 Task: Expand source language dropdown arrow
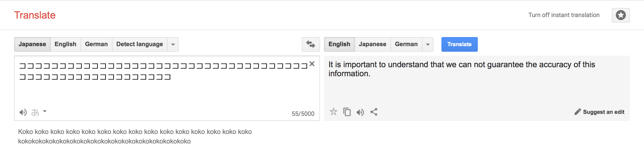[x=173, y=44]
